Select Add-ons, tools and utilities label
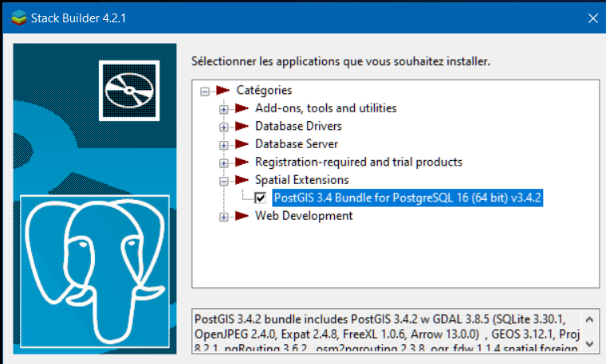606x364 pixels. 325,108
